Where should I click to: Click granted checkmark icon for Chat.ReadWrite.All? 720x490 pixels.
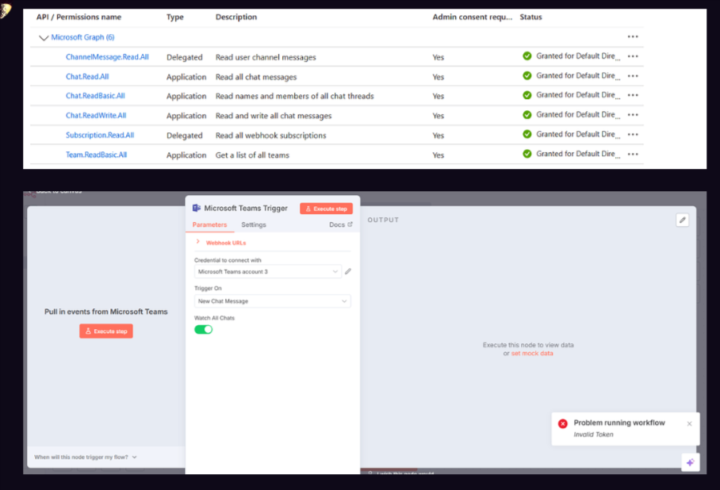coord(527,115)
